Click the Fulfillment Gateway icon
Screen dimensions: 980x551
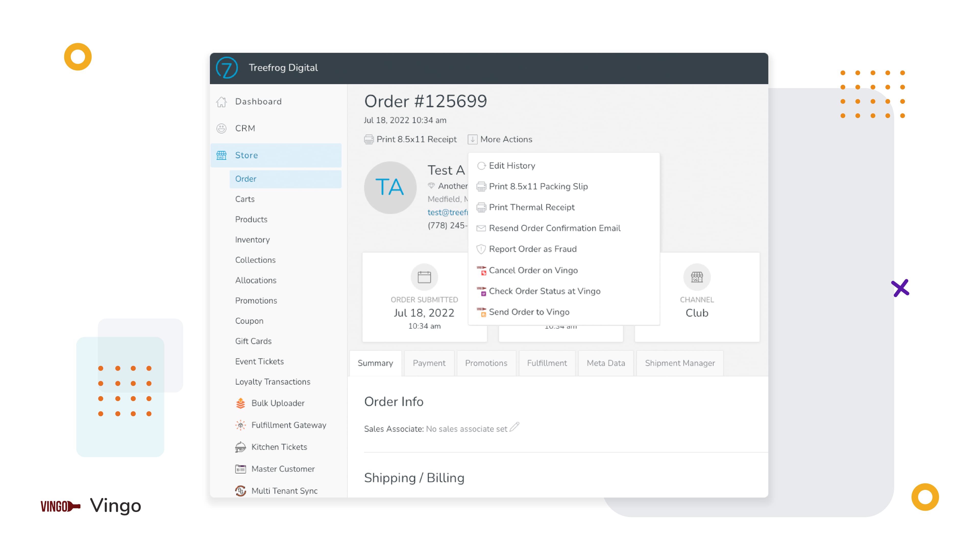[240, 425]
